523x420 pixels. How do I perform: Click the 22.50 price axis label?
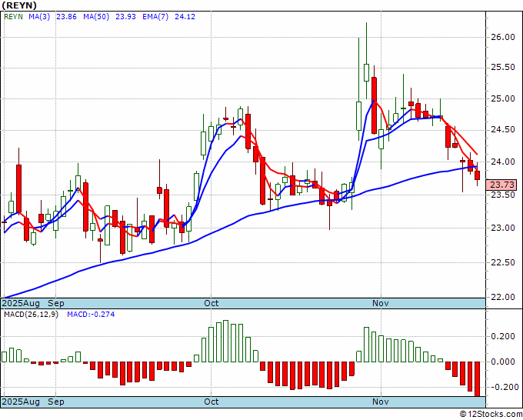pyautogui.click(x=503, y=262)
